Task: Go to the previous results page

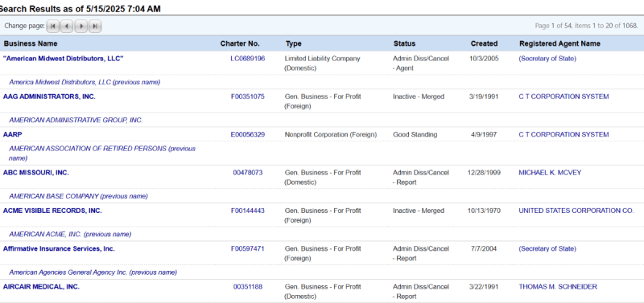Action: click(x=67, y=27)
